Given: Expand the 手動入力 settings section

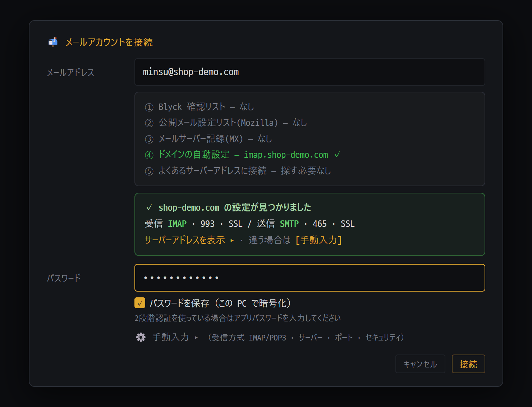Looking at the screenshot, I should (x=171, y=337).
